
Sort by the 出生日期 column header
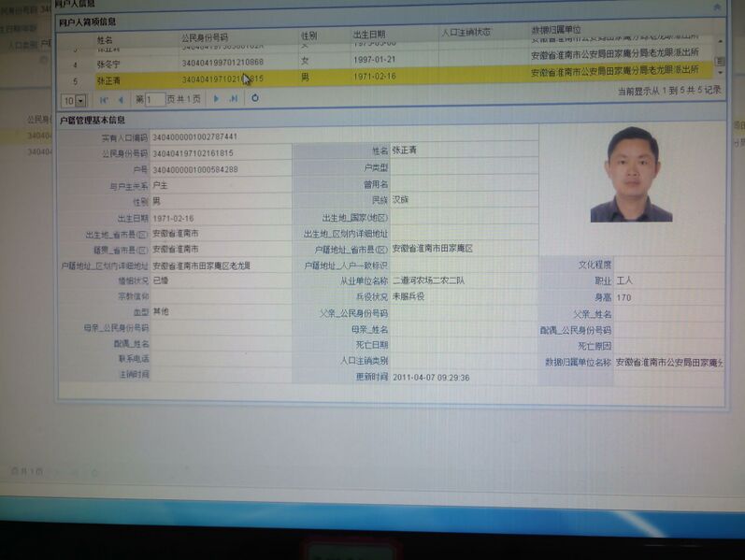369,35
